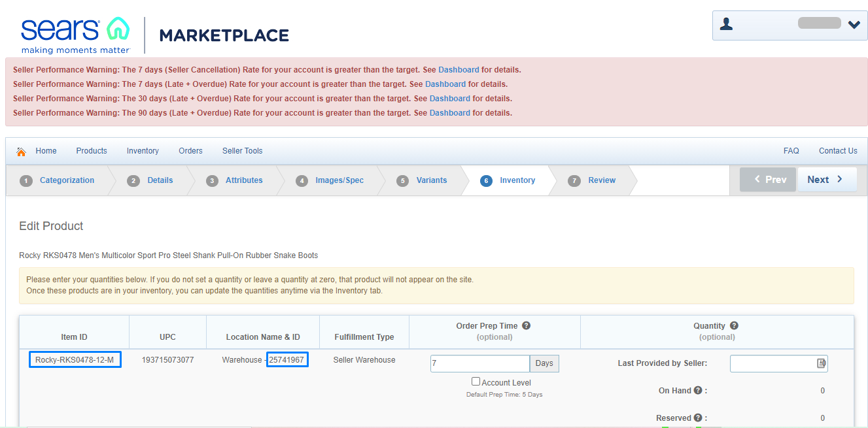Go to step 7 Review

coord(593,180)
